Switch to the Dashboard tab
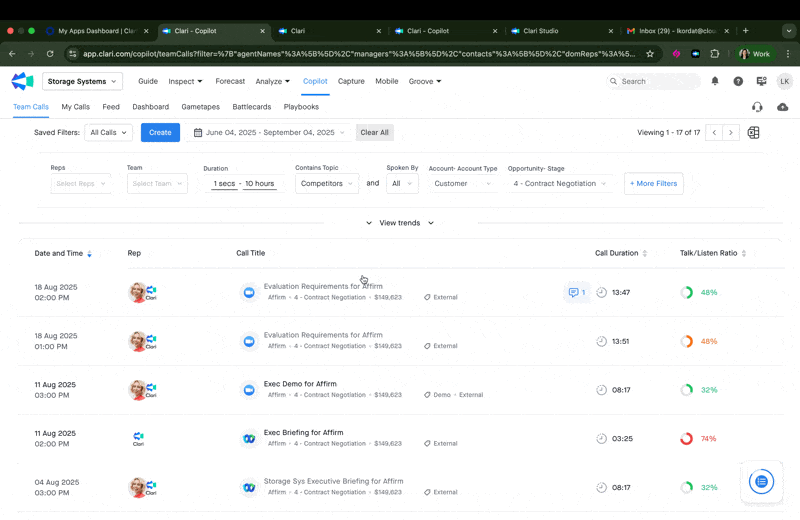This screenshot has width=800, height=520. tap(151, 107)
